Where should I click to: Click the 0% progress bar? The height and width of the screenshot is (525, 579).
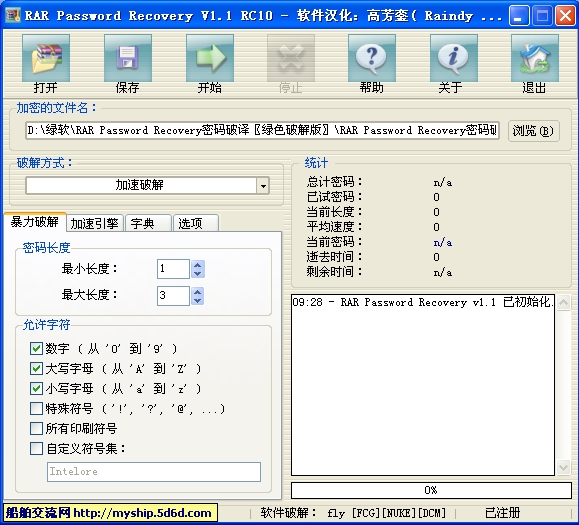pos(431,490)
